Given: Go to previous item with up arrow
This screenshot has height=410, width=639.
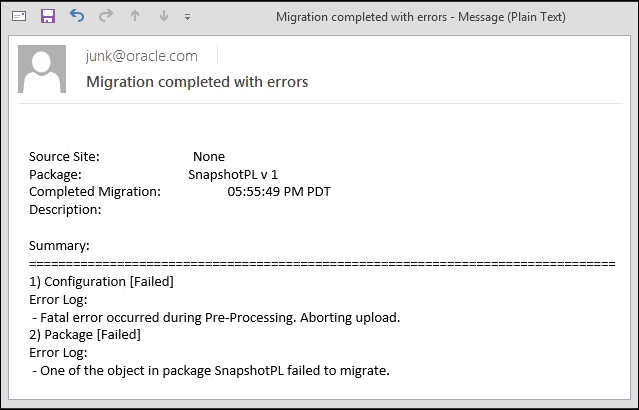Looking at the screenshot, I should click(136, 17).
